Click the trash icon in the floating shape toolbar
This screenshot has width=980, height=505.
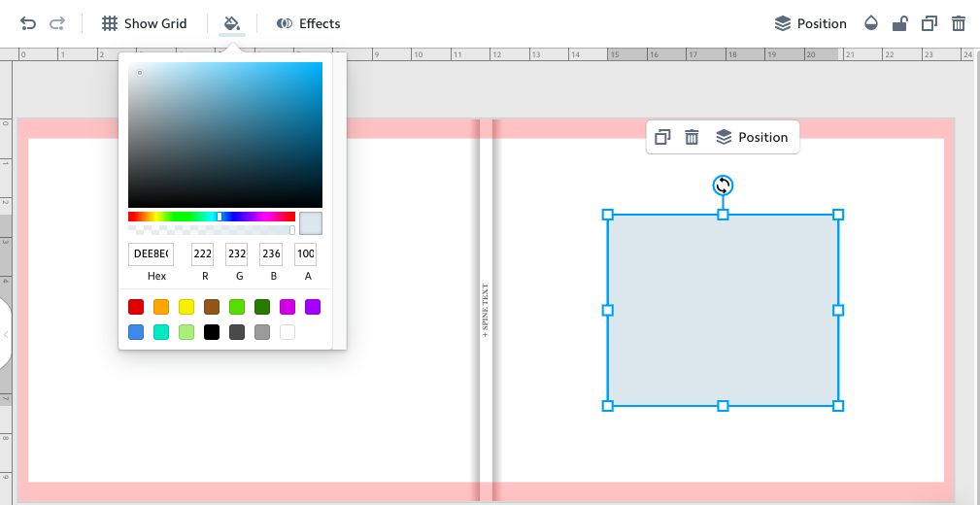pos(692,137)
